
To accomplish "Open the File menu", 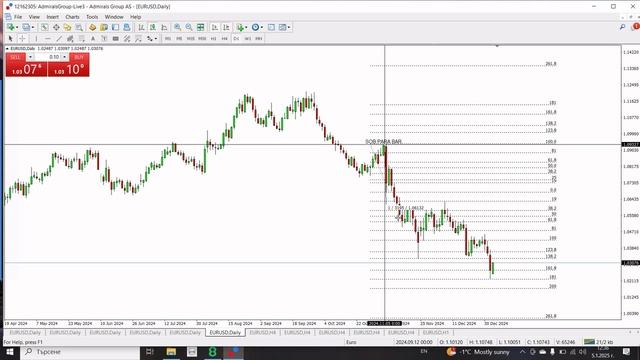I will 18,17.
